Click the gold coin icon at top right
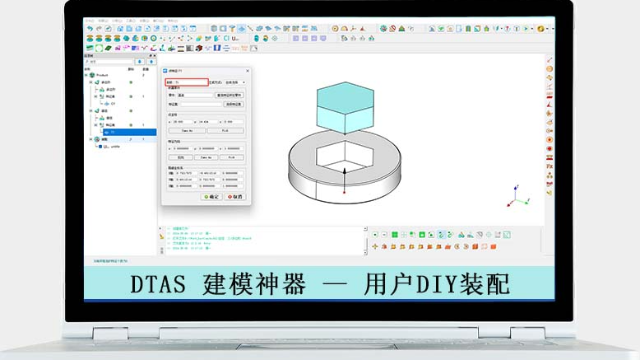 pyautogui.click(x=541, y=29)
